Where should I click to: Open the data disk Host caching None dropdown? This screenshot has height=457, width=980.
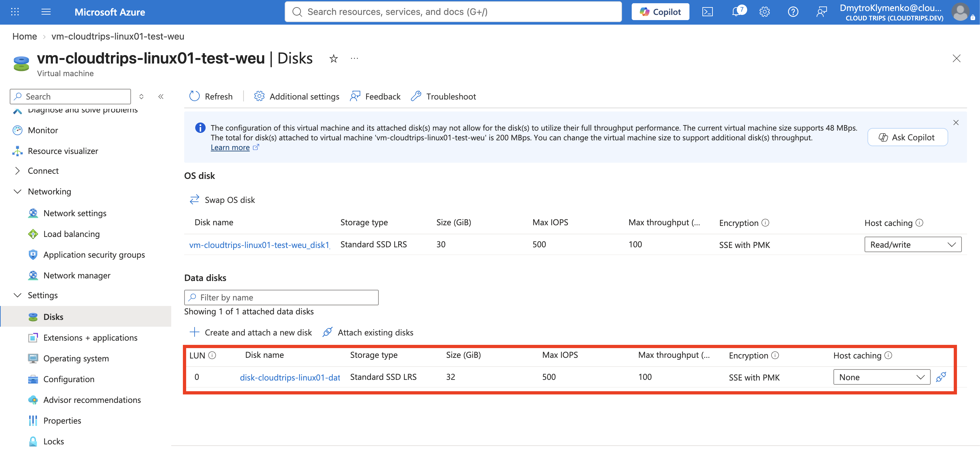point(881,377)
